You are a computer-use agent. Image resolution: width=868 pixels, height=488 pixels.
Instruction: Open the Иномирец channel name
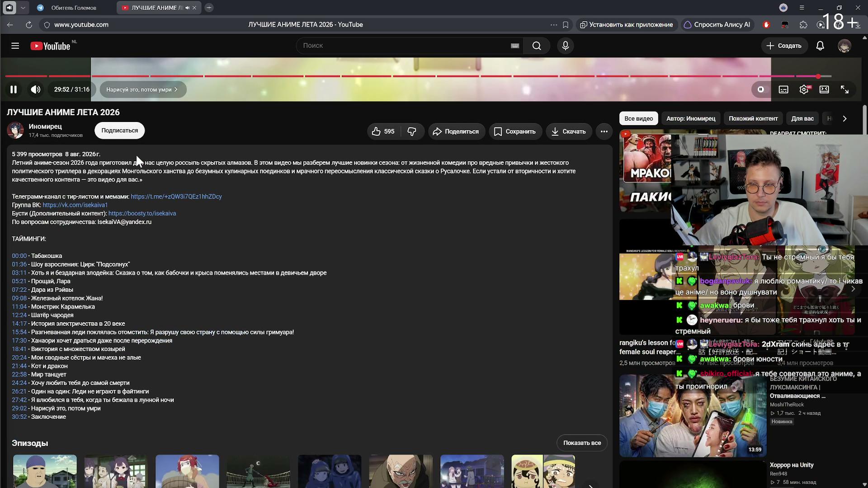45,127
